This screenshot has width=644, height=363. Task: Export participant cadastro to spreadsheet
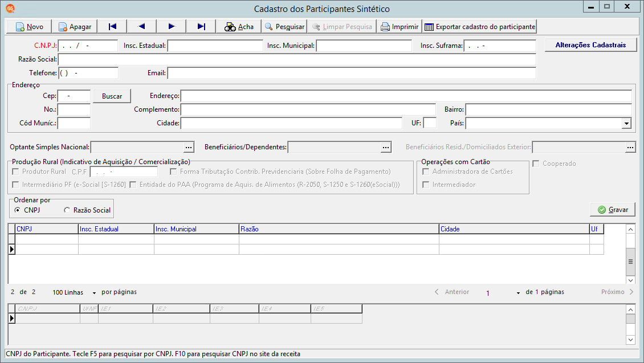click(479, 27)
